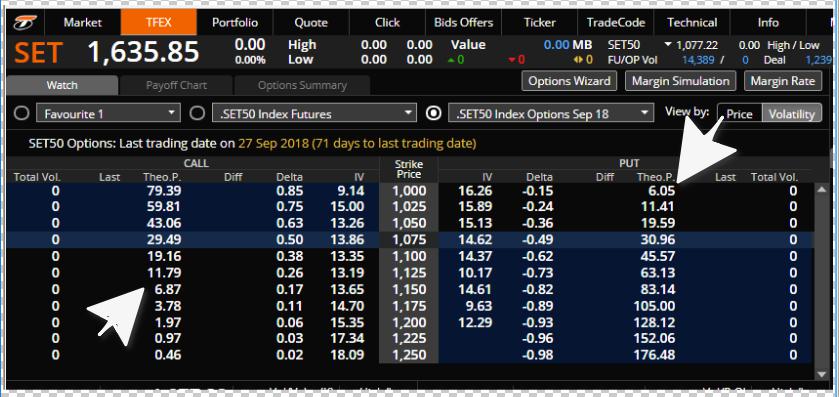Open the Click tab
The width and height of the screenshot is (839, 397).
tap(387, 22)
